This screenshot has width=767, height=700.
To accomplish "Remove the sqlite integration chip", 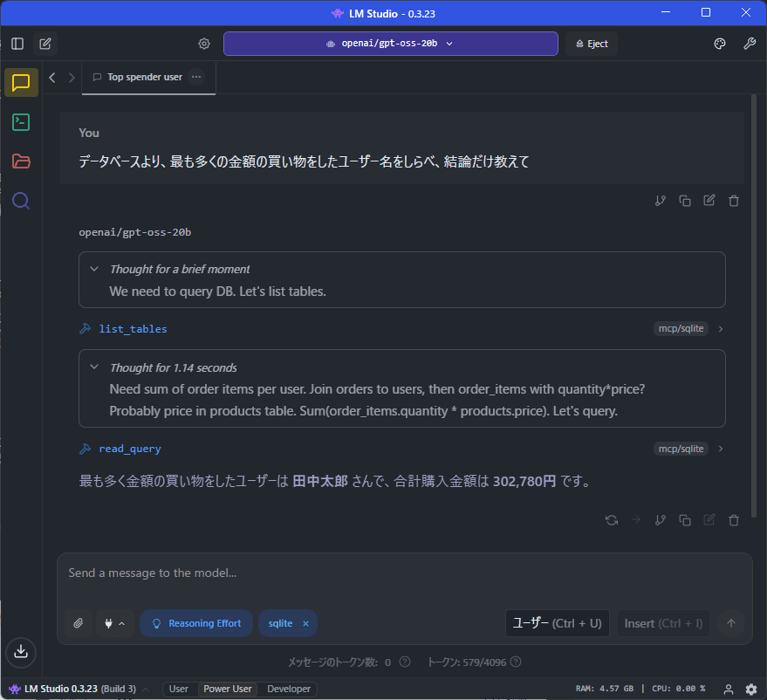I will click(305, 623).
